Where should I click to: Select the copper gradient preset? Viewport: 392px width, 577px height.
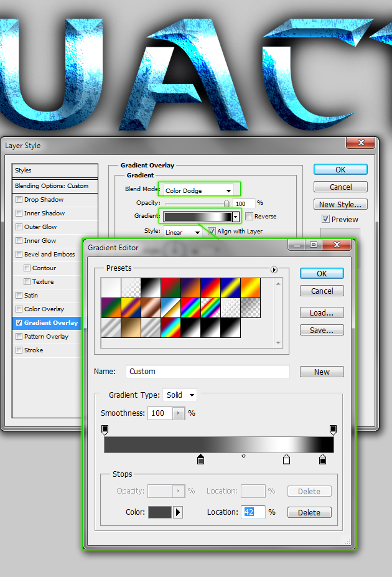coord(151,307)
